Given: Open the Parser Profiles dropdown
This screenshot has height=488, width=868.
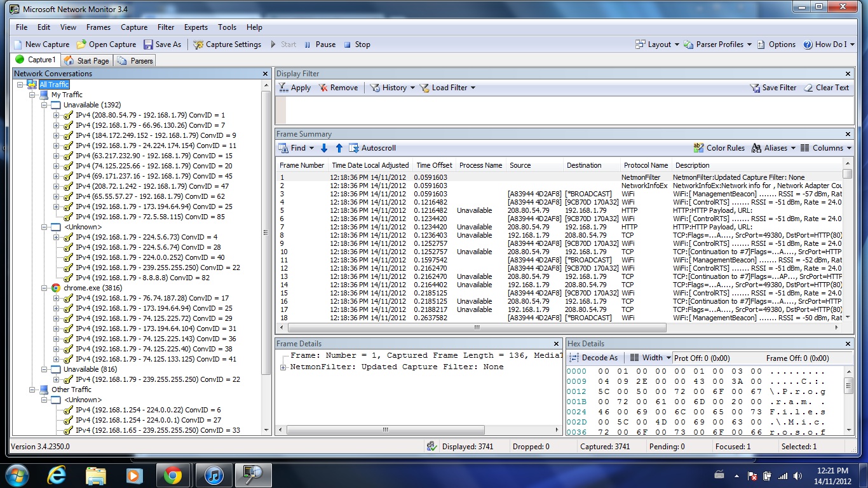Looking at the screenshot, I should pyautogui.click(x=718, y=44).
